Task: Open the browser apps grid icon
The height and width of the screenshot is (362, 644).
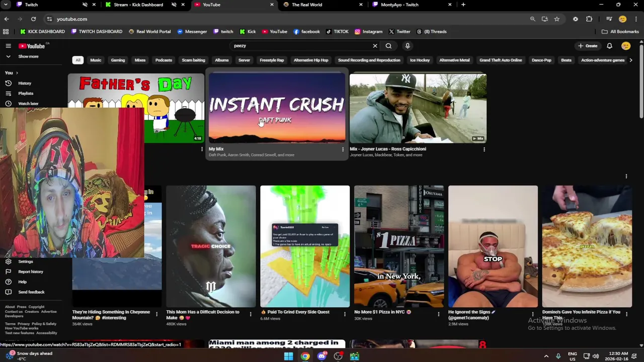Action: click(6, 32)
